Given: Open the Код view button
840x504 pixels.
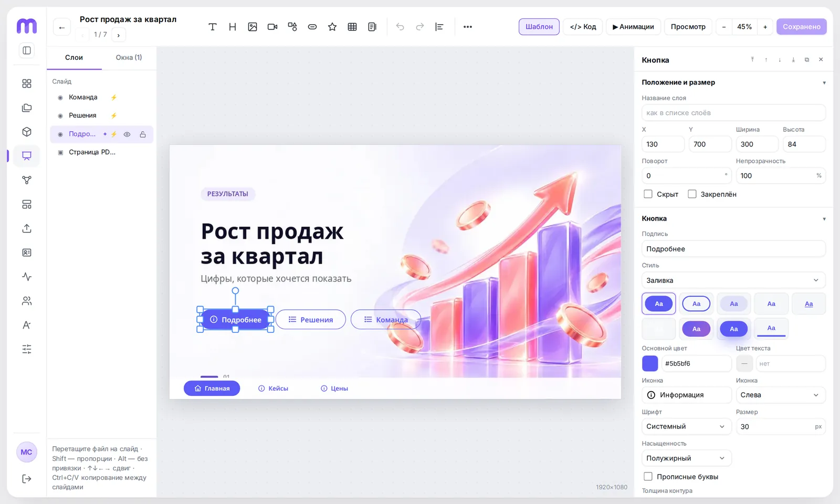Looking at the screenshot, I should (x=583, y=27).
